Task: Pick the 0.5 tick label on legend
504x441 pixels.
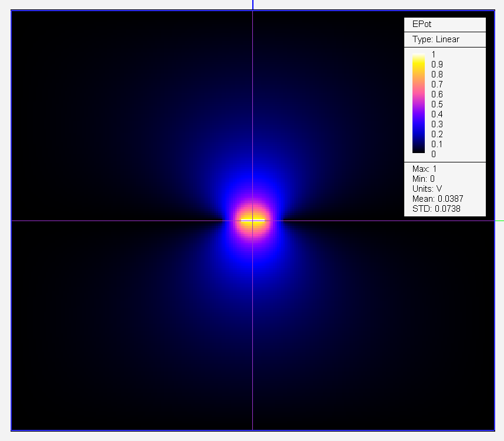Action: point(437,104)
